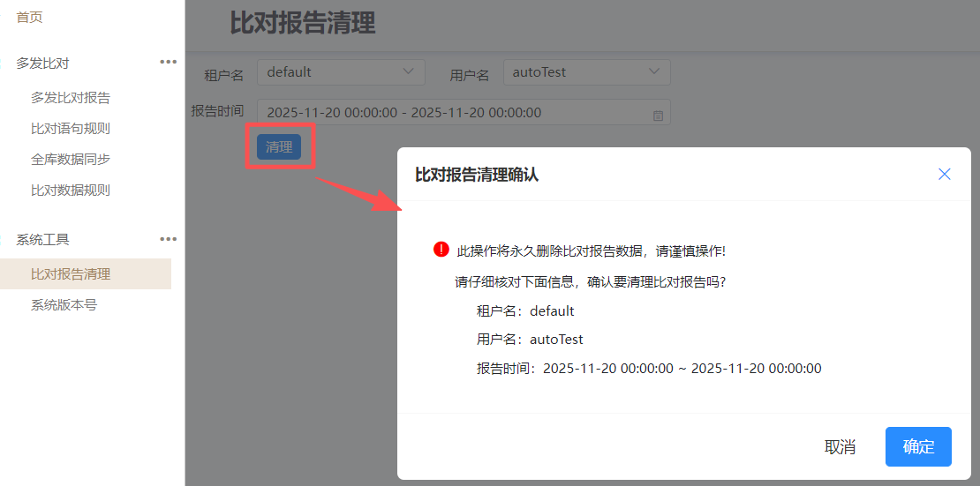
Task: Close the 比对报告清理确认 dialog with X
Action: coord(944,175)
